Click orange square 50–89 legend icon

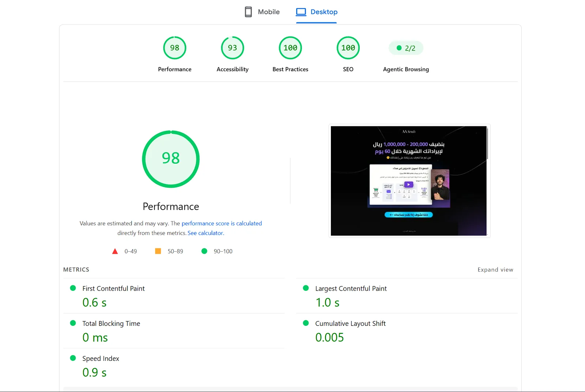[x=158, y=251]
